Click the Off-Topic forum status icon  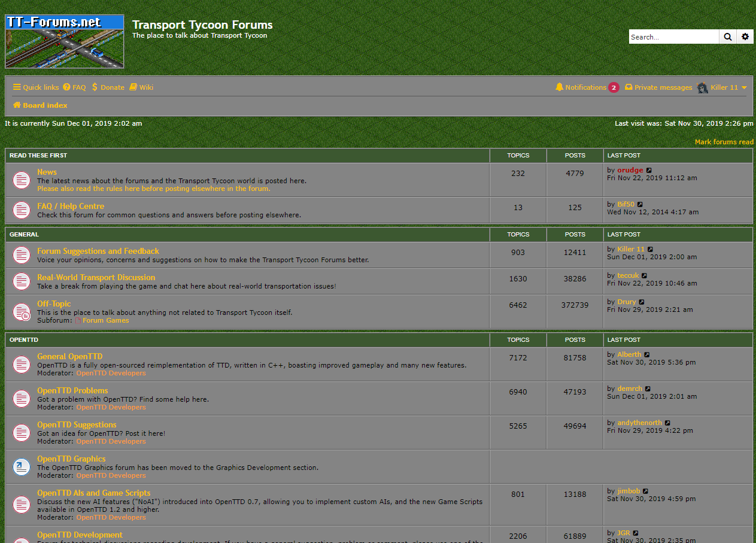22,311
